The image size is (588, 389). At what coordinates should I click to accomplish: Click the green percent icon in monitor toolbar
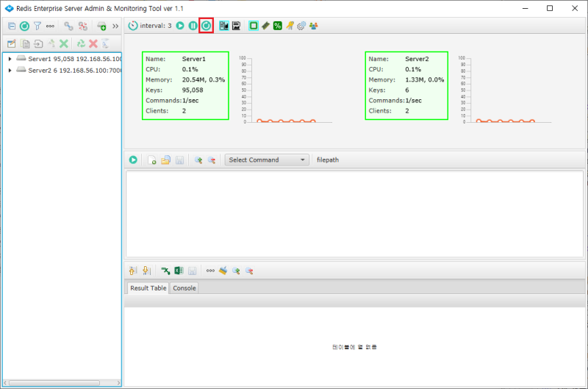click(x=277, y=26)
